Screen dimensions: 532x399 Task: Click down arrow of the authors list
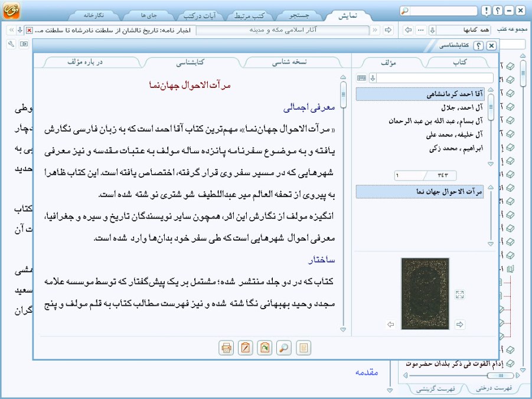[491, 164]
